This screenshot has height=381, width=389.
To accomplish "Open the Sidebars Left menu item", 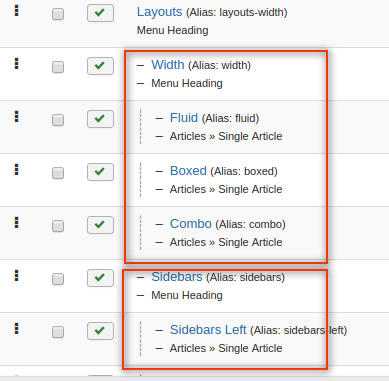I will pos(208,330).
